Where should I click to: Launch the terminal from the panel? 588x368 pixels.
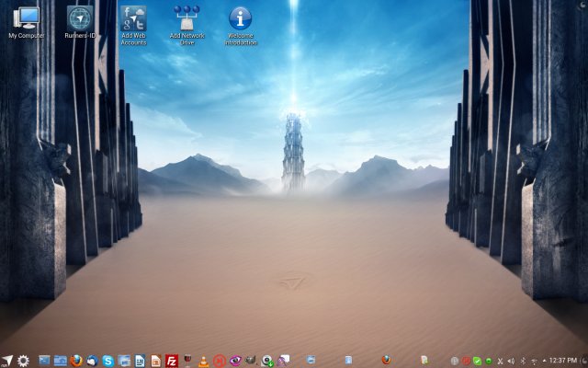(44, 361)
